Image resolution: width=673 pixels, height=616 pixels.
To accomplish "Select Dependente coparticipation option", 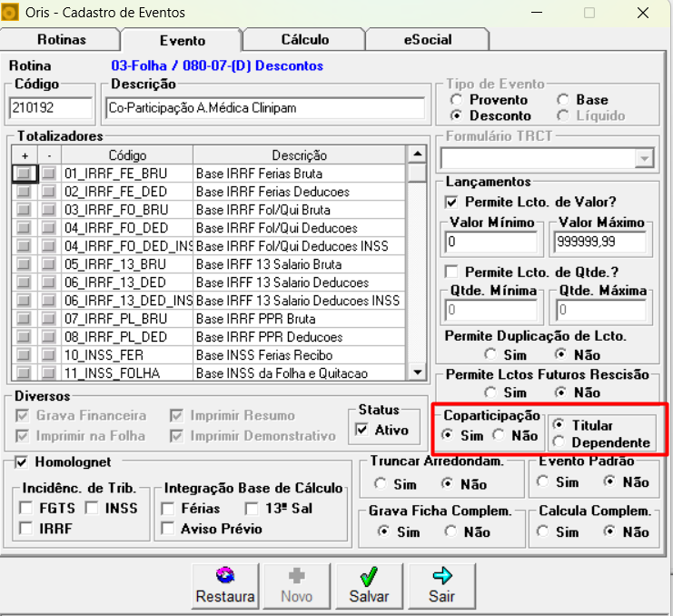I will 559,442.
